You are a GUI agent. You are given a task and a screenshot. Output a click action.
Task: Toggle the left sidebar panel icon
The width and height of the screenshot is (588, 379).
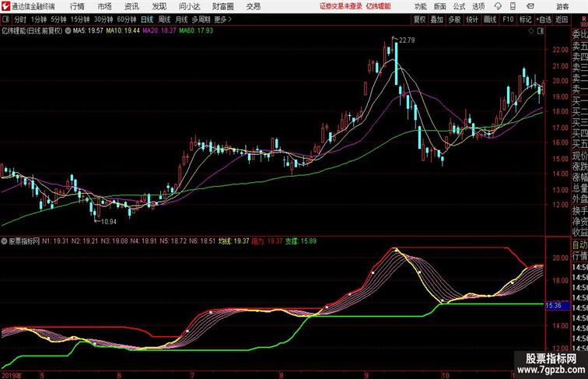(5, 19)
